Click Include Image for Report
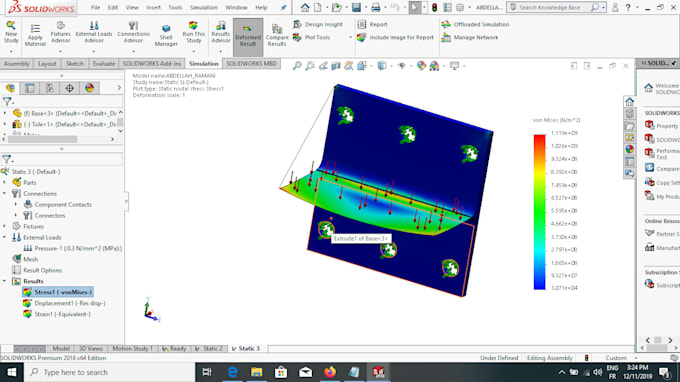The height and width of the screenshot is (382, 680). [396, 37]
